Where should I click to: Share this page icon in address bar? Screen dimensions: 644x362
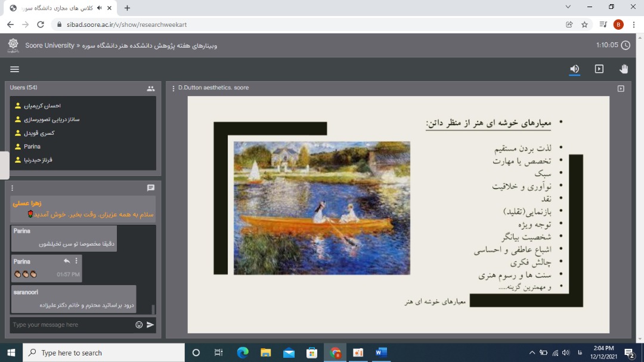569,24
